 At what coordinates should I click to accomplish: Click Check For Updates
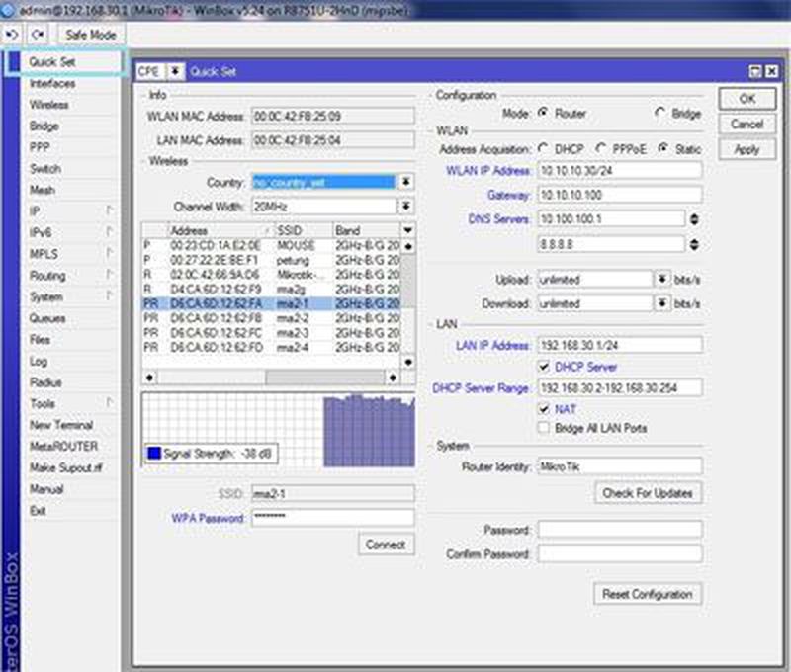[648, 493]
